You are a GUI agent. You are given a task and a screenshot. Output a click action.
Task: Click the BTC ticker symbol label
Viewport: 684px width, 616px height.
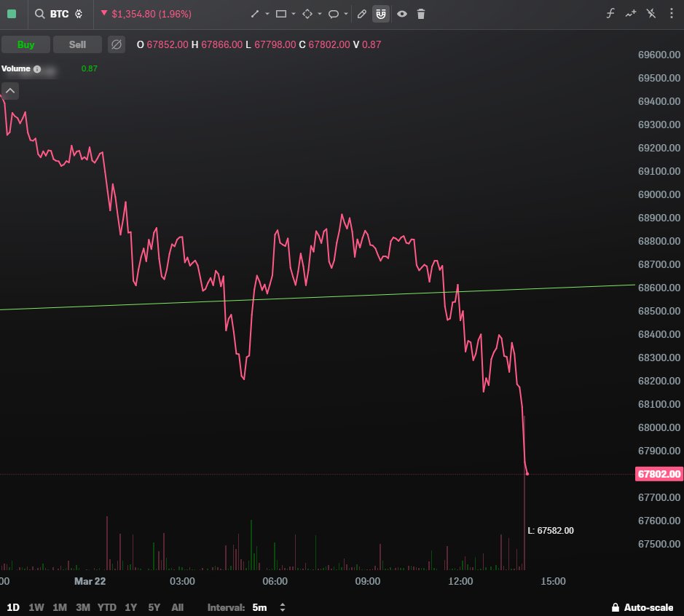[x=59, y=14]
